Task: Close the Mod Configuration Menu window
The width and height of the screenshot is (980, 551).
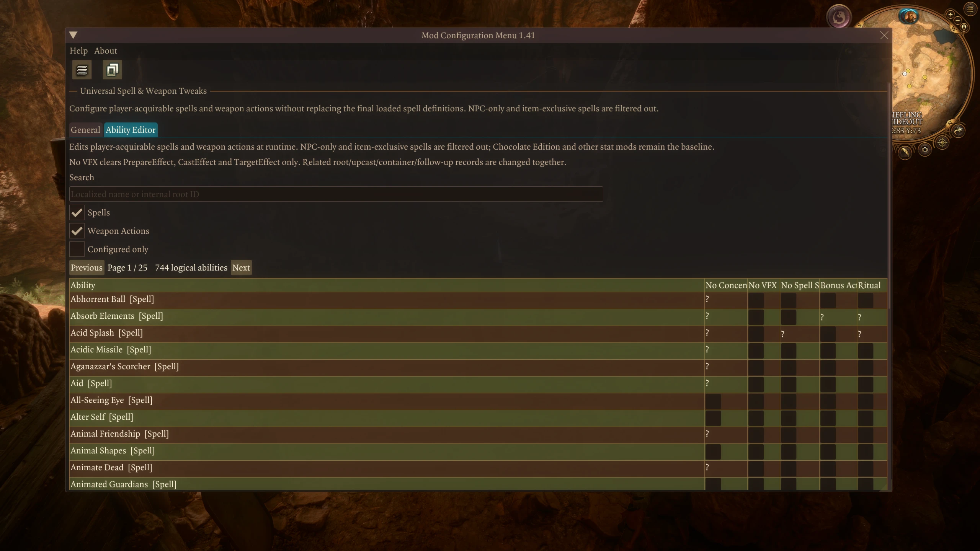Action: (x=884, y=36)
